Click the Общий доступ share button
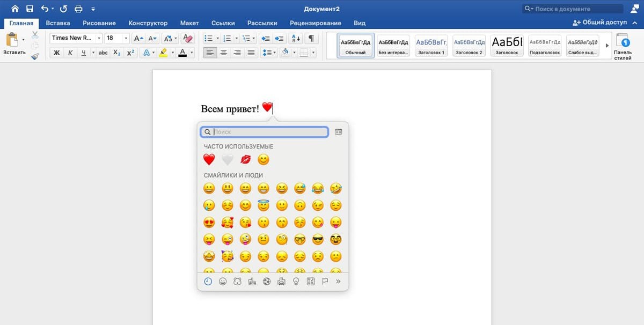The height and width of the screenshot is (325, 644). [599, 23]
